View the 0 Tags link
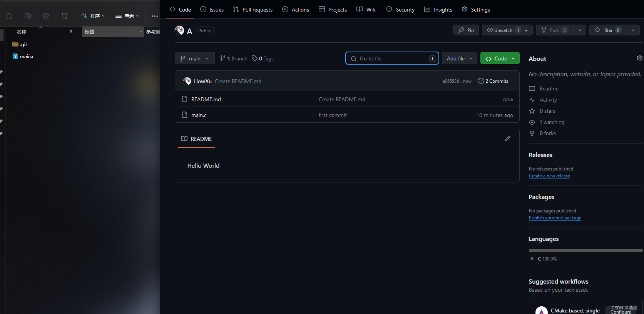 click(x=263, y=58)
